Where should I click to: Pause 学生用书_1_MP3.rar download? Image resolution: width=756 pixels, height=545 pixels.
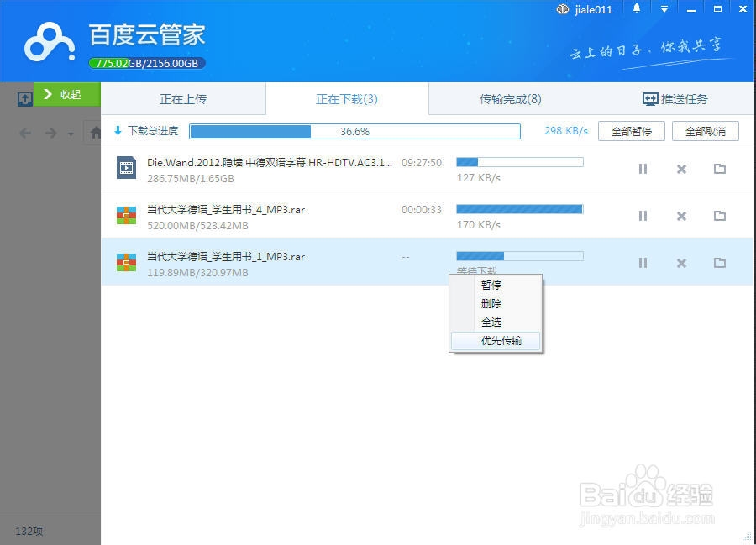point(643,263)
